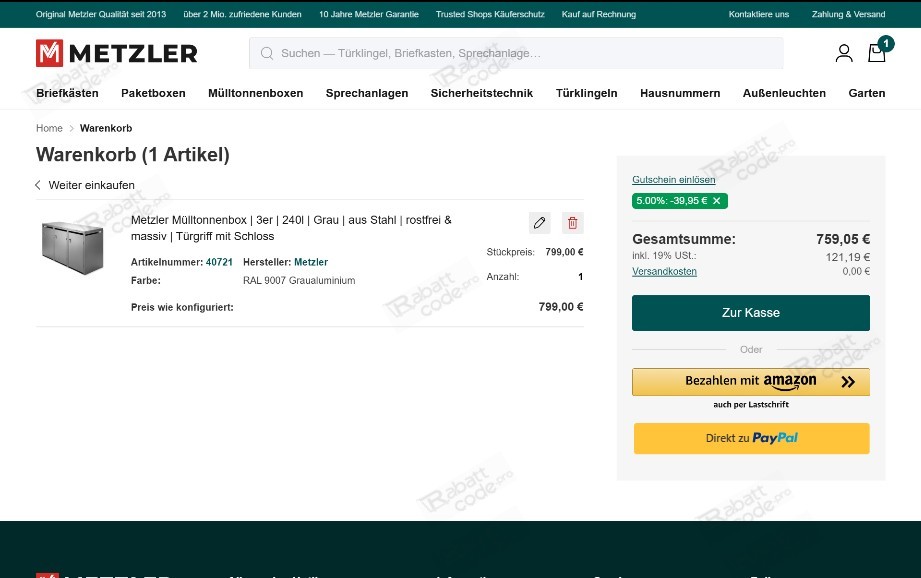Click RAL 9007 Graualuminium color text
This screenshot has width=921, height=578.
299,281
